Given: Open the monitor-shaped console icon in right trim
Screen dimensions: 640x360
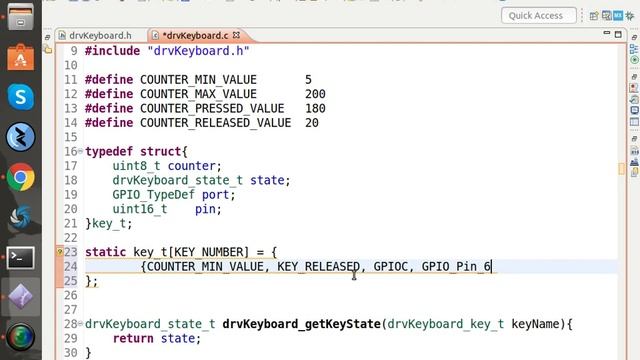Looking at the screenshot, I should [x=634, y=110].
